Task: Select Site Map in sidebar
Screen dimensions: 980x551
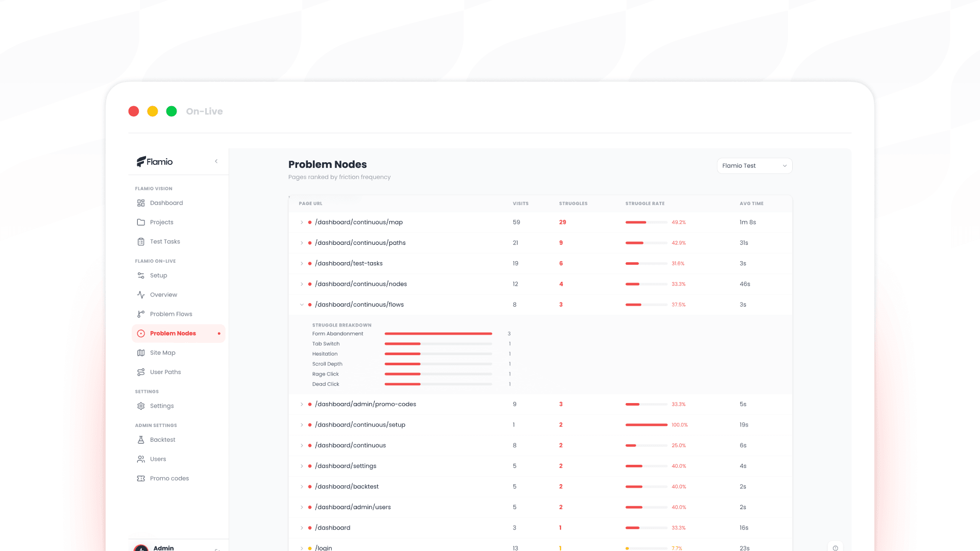Action: pos(178,353)
